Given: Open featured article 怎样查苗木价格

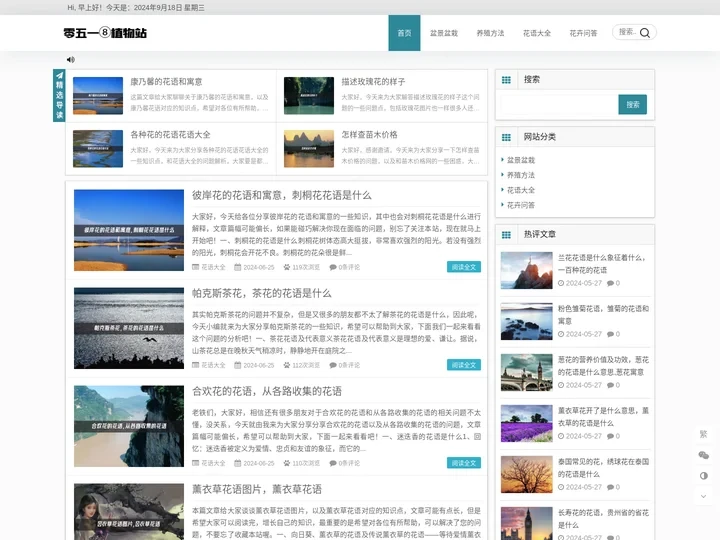Looking at the screenshot, I should coord(369,135).
